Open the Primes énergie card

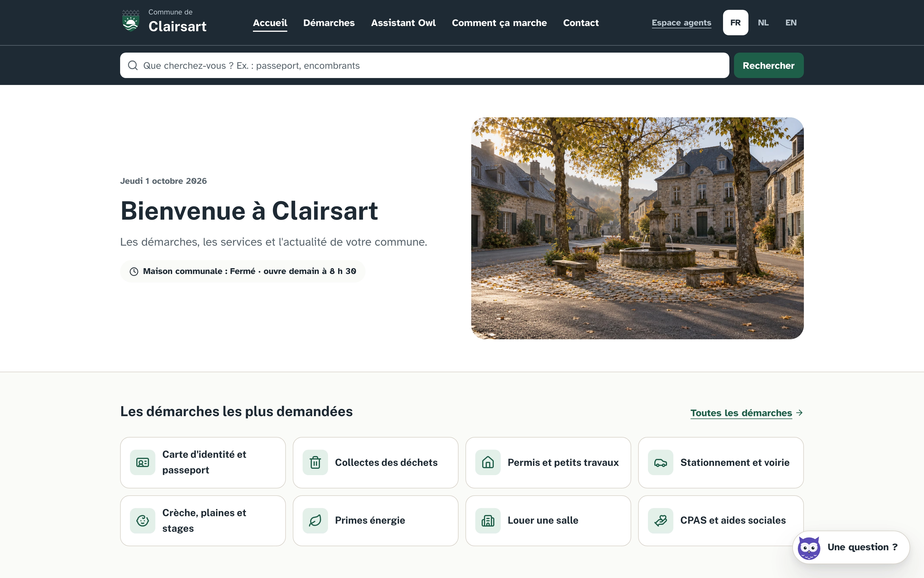click(x=375, y=521)
